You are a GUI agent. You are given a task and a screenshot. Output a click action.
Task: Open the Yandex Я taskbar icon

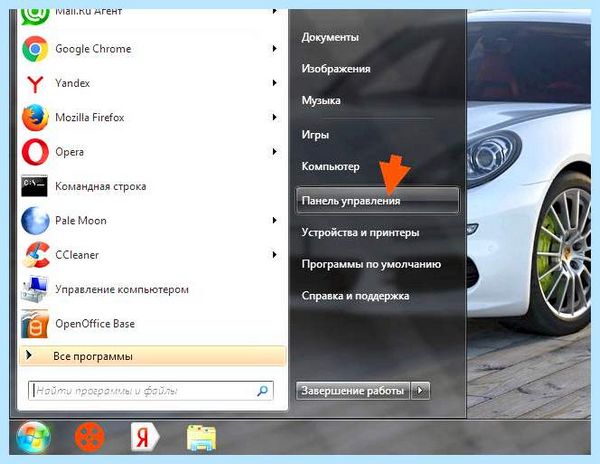click(145, 437)
